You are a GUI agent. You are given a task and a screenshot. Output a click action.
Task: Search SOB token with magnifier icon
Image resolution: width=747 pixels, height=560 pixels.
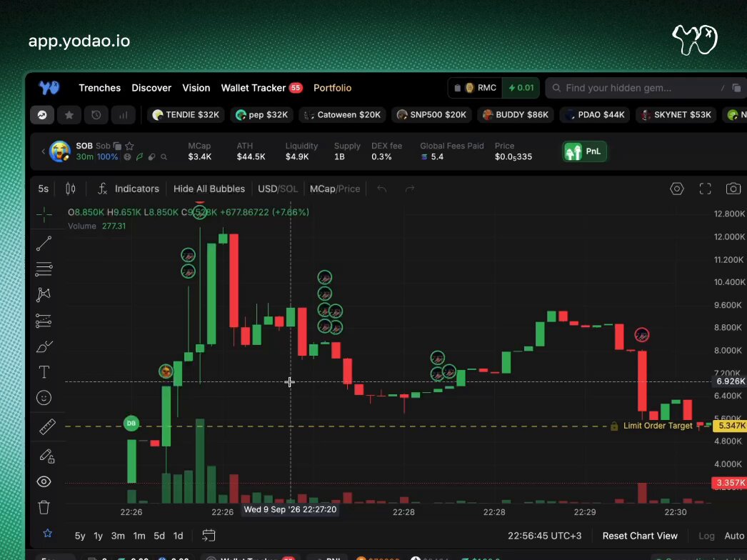pos(164,157)
